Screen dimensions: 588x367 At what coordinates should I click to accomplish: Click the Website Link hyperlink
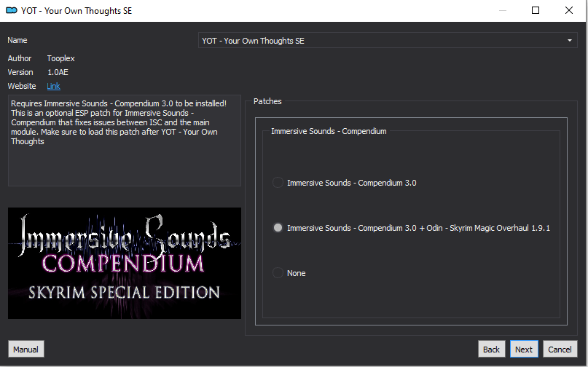pos(53,86)
